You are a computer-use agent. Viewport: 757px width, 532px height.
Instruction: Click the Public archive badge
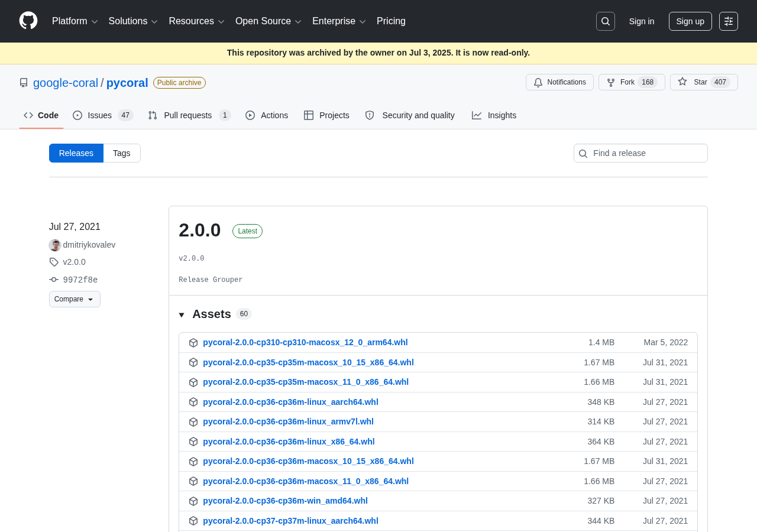179,83
